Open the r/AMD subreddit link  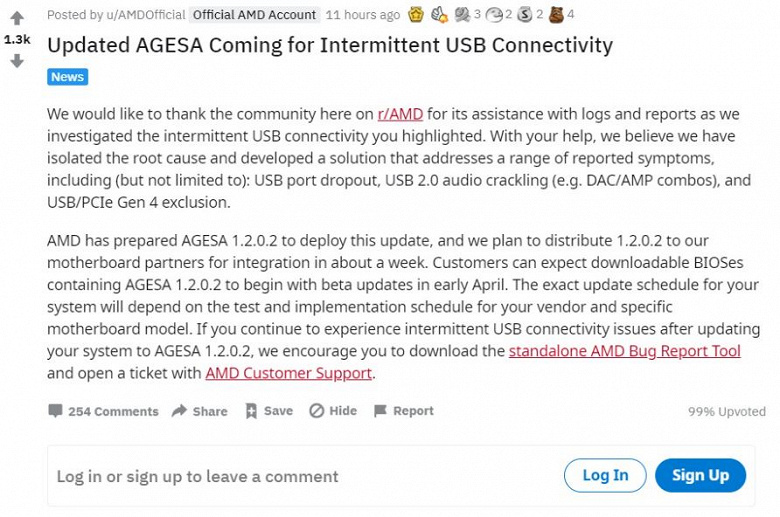pos(400,114)
